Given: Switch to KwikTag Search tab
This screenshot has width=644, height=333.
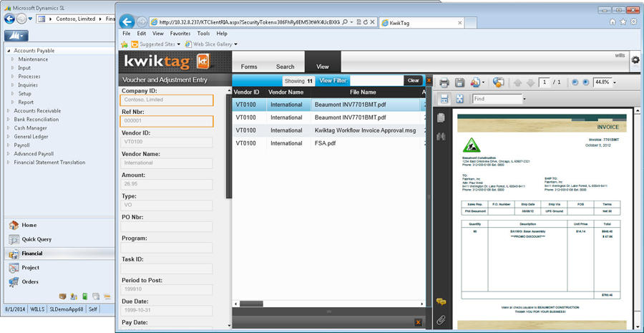Looking at the screenshot, I should pyautogui.click(x=285, y=67).
